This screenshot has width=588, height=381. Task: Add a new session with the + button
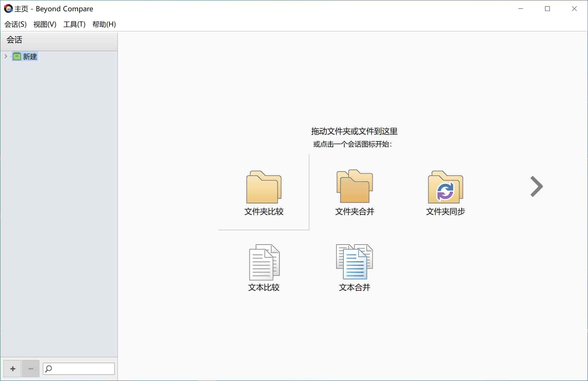point(12,368)
